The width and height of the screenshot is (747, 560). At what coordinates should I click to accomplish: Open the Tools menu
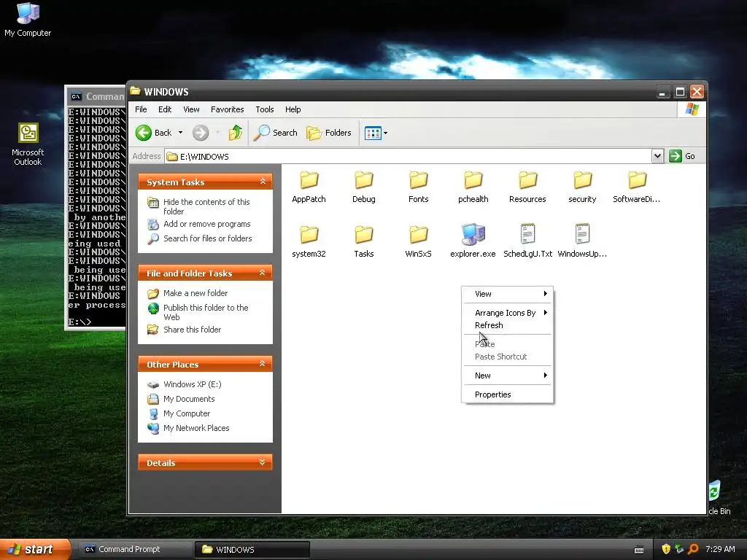[264, 109]
